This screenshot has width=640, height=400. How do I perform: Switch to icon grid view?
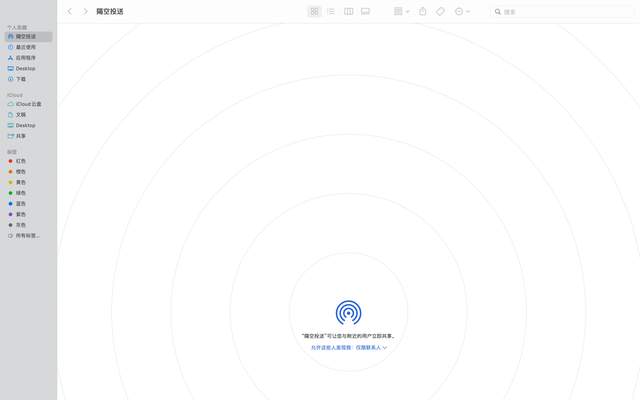click(314, 11)
